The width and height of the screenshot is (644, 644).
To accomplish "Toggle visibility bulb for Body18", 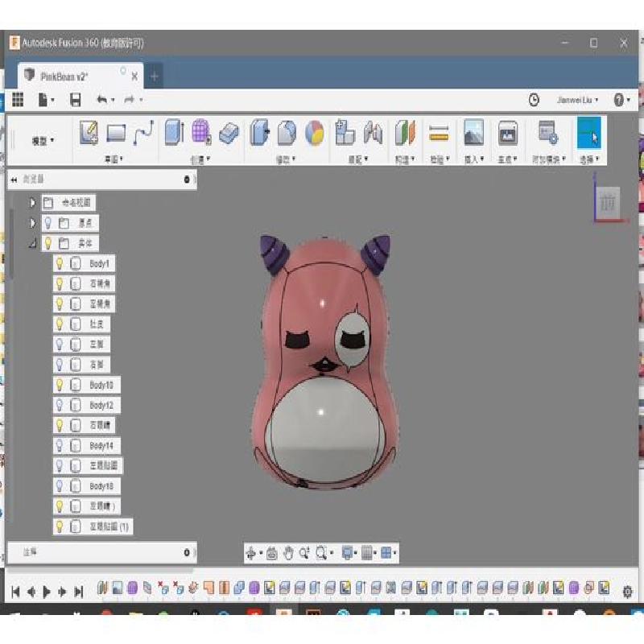I will point(60,486).
